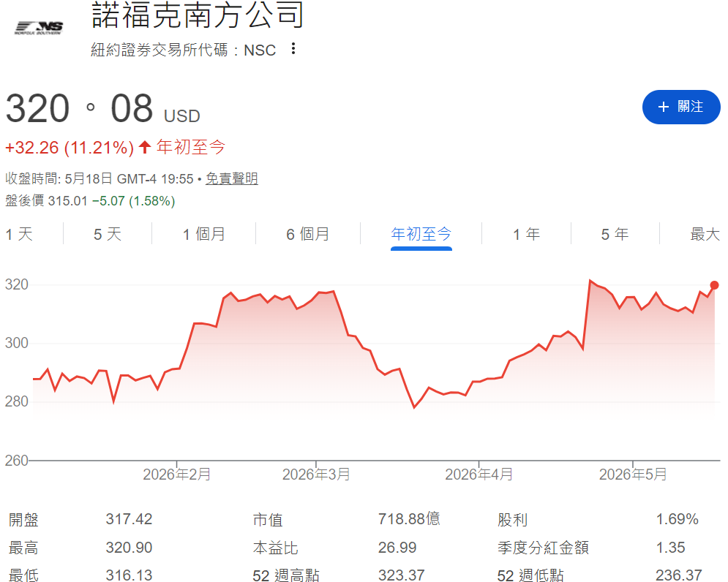Screen dimensions: 728x582
Task: Click the Norfolk Southern NS logo
Action: point(39,29)
